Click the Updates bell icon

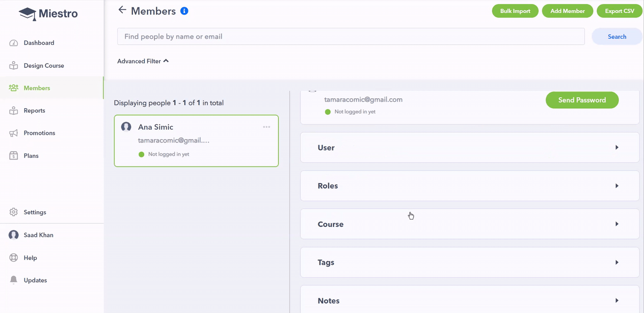tap(14, 280)
